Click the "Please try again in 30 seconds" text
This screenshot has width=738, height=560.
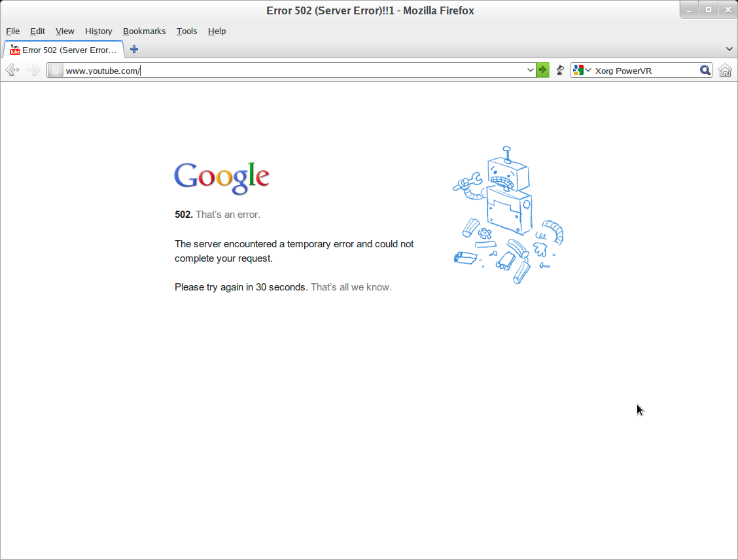pos(241,287)
